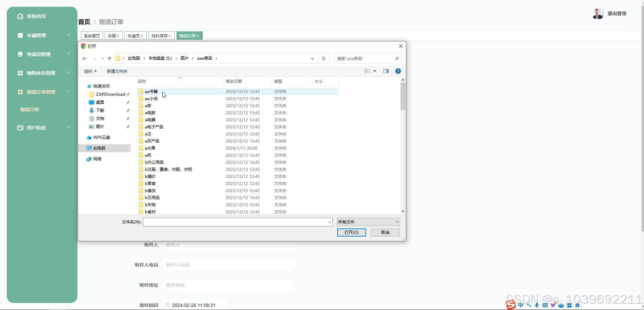Open the view options dropdown arrow

375,71
